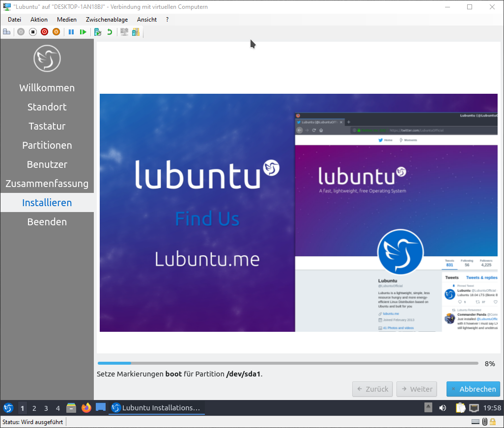Pause the virtual machine
The height and width of the screenshot is (428, 504).
pos(71,32)
